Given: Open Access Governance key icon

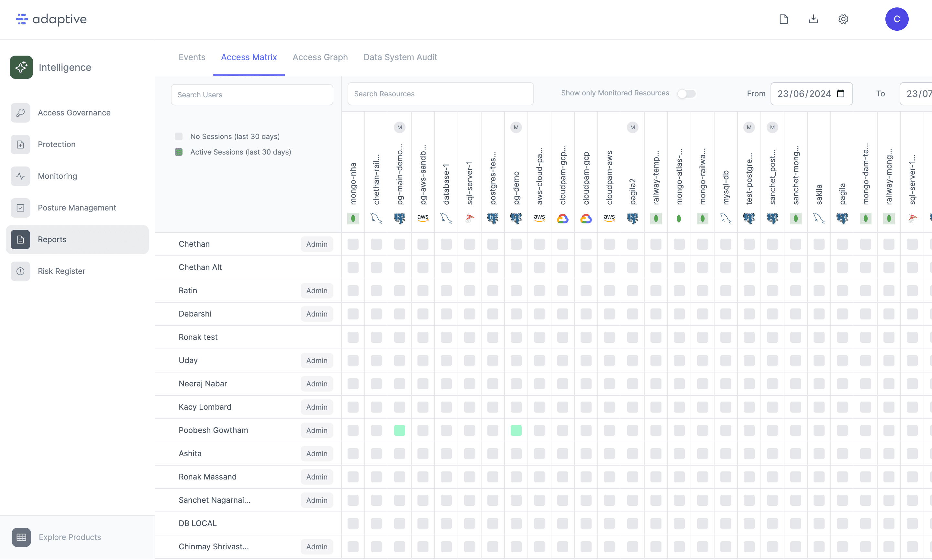Looking at the screenshot, I should pos(20,113).
